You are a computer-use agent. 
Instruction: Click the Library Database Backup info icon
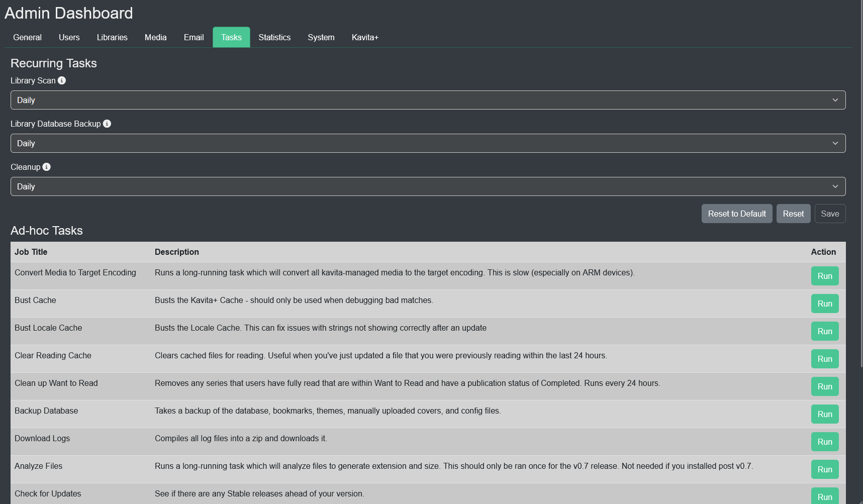click(x=107, y=124)
